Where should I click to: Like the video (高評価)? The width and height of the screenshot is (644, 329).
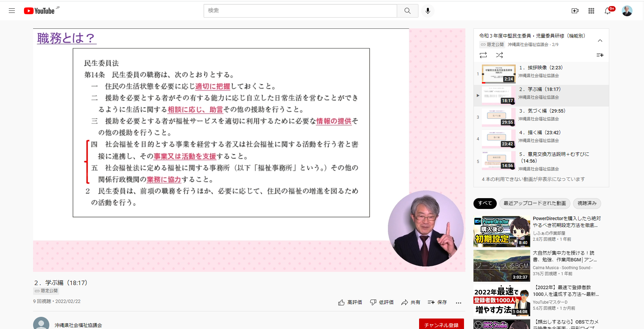pos(350,302)
